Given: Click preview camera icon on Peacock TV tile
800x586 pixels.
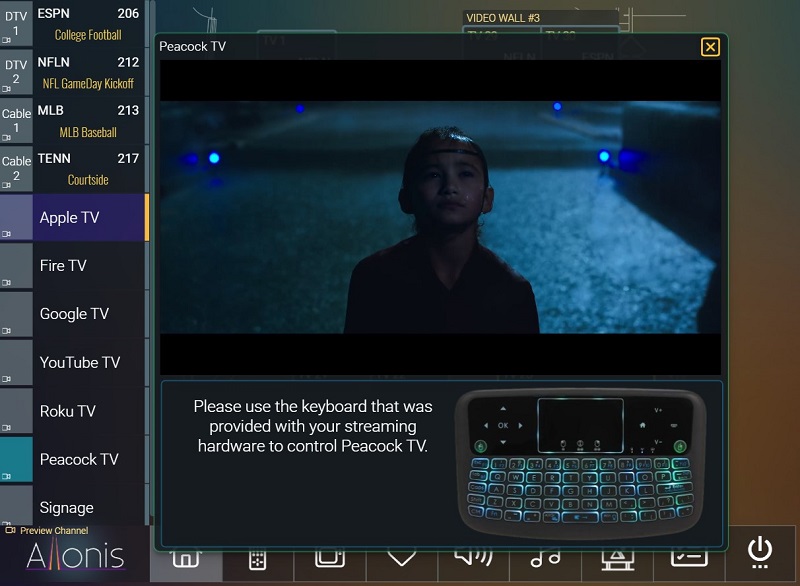Looking at the screenshot, I should tap(6, 476).
